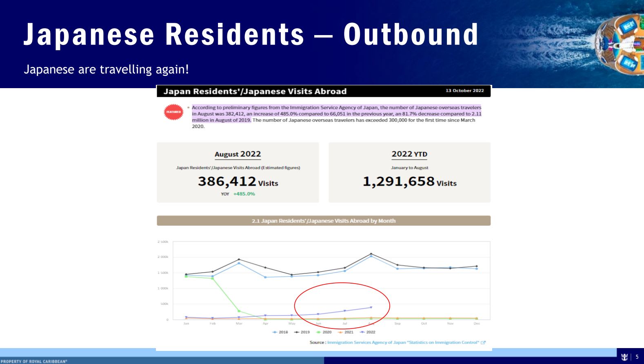Click the 'January to August' caption

click(x=409, y=168)
